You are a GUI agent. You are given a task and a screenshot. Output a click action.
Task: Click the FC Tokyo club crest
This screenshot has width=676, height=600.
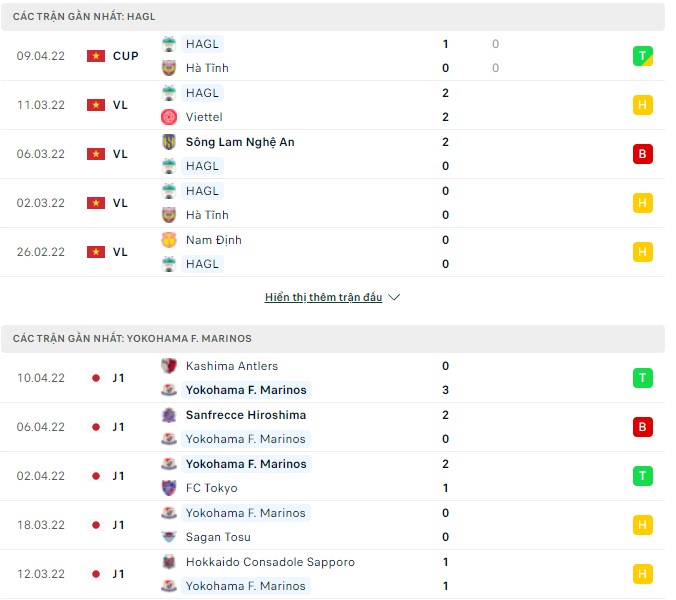169,488
